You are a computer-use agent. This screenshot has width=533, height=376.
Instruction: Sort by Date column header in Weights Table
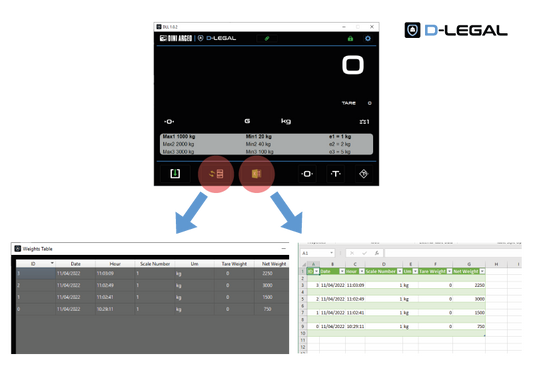pyautogui.click(x=75, y=264)
